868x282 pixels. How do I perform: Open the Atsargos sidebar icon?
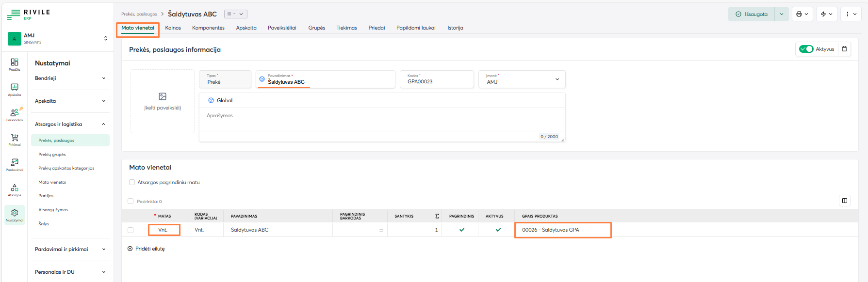tap(15, 190)
